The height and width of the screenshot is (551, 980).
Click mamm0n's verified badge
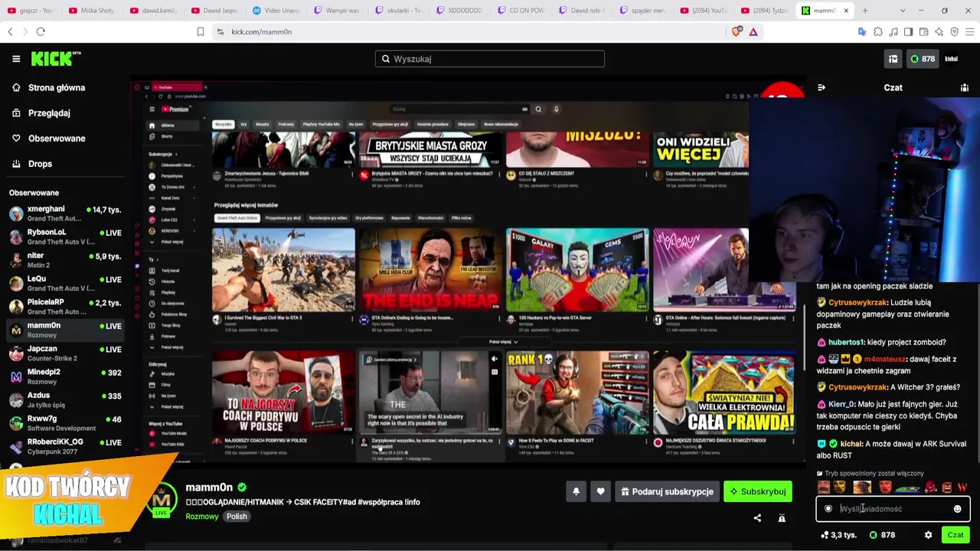click(242, 487)
